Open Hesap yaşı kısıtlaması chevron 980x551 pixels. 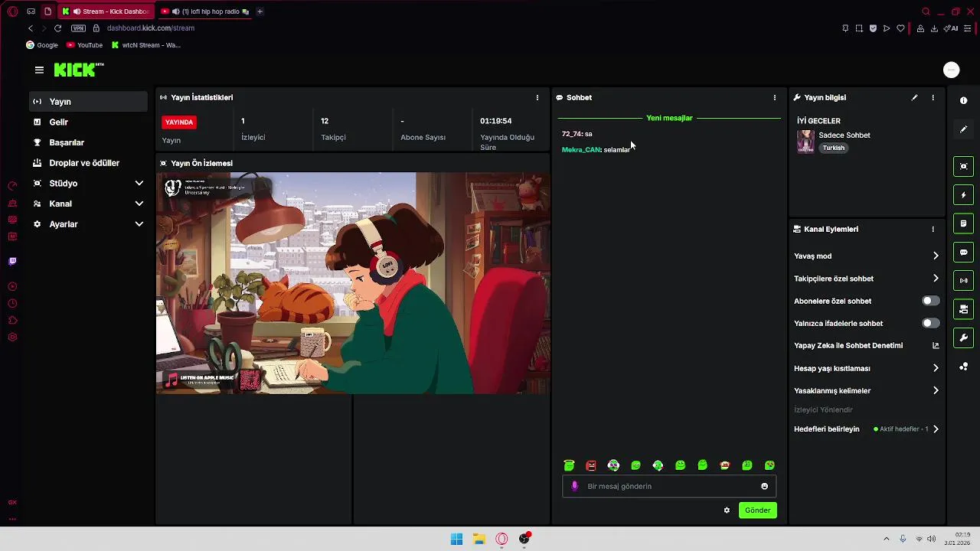point(935,368)
